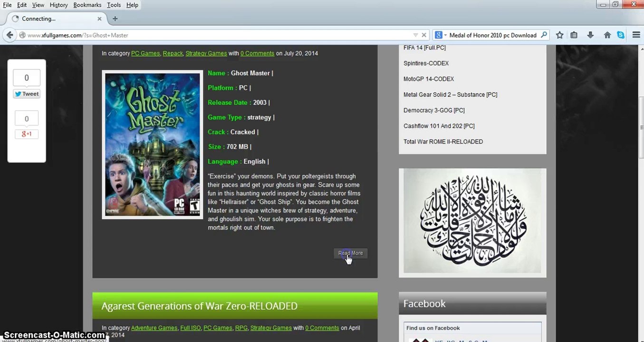Open the Google search engine selector

pos(440,35)
